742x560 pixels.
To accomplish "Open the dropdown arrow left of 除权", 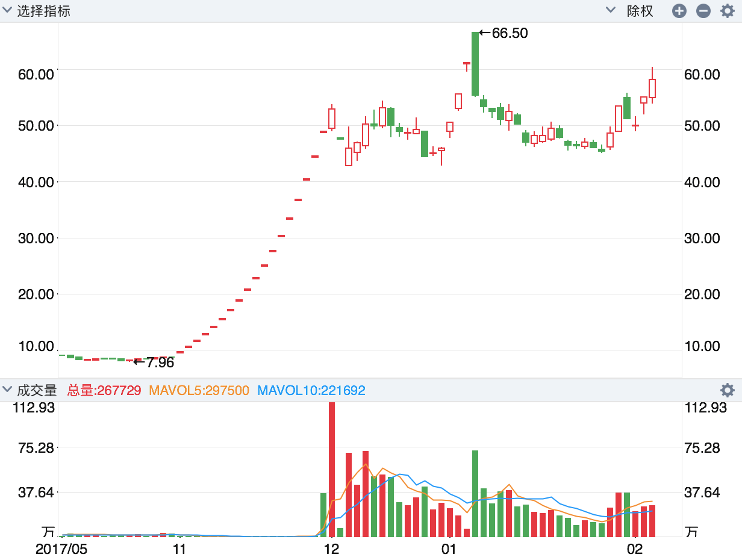I will click(x=611, y=11).
